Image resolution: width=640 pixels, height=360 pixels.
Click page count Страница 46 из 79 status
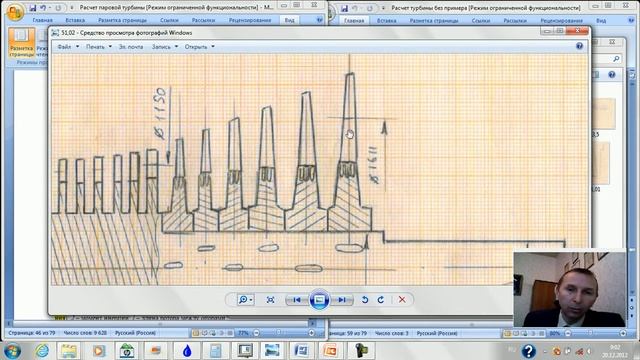tap(32, 333)
